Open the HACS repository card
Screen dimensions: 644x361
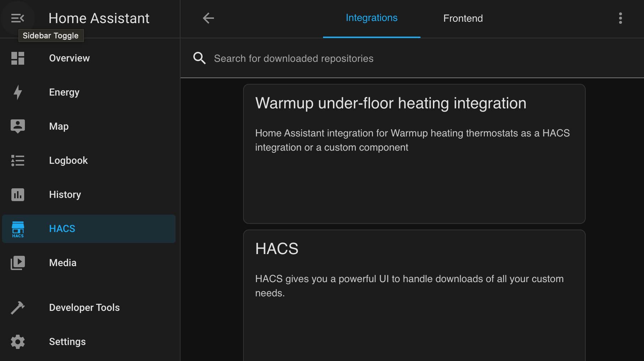(x=414, y=295)
